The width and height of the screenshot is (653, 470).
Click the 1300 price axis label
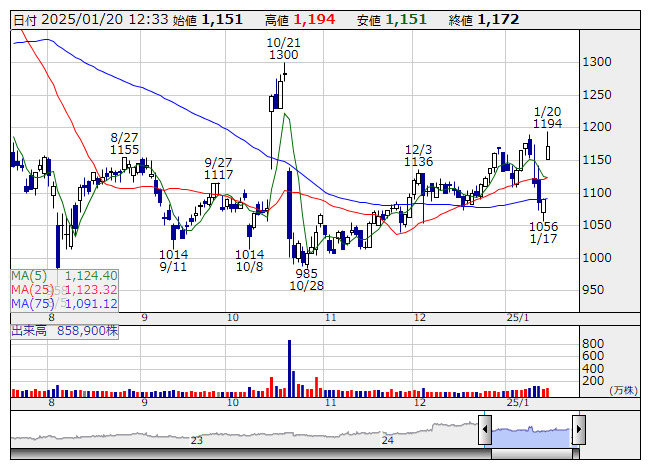coord(597,62)
